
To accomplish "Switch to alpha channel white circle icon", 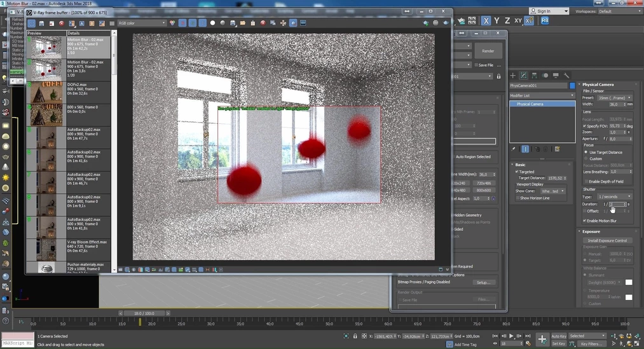I will [212, 23].
